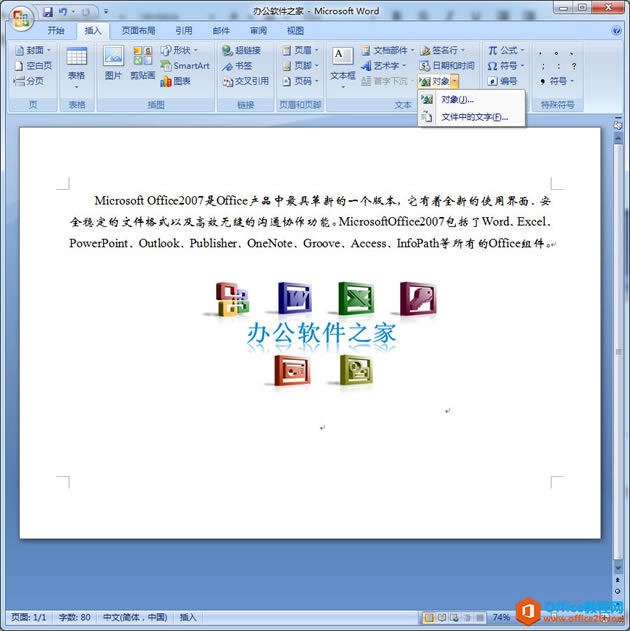Open the References tab (引用)
The image size is (630, 631).
coord(184,31)
